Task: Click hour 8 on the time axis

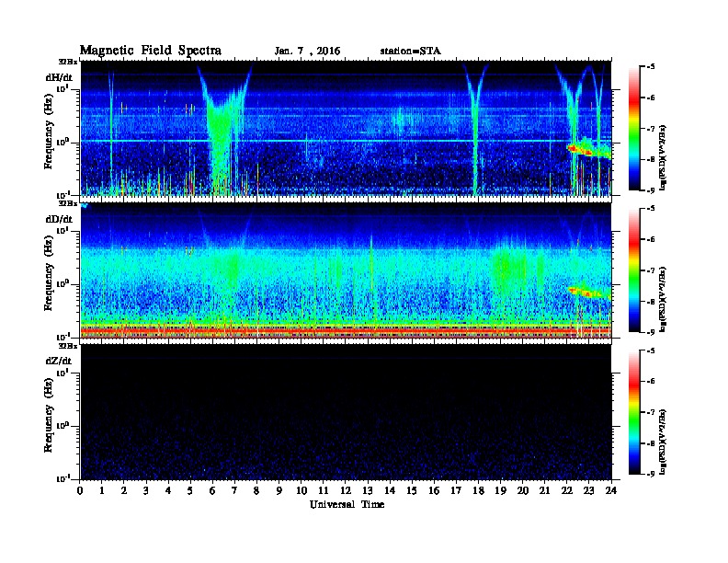Action: coord(256,491)
